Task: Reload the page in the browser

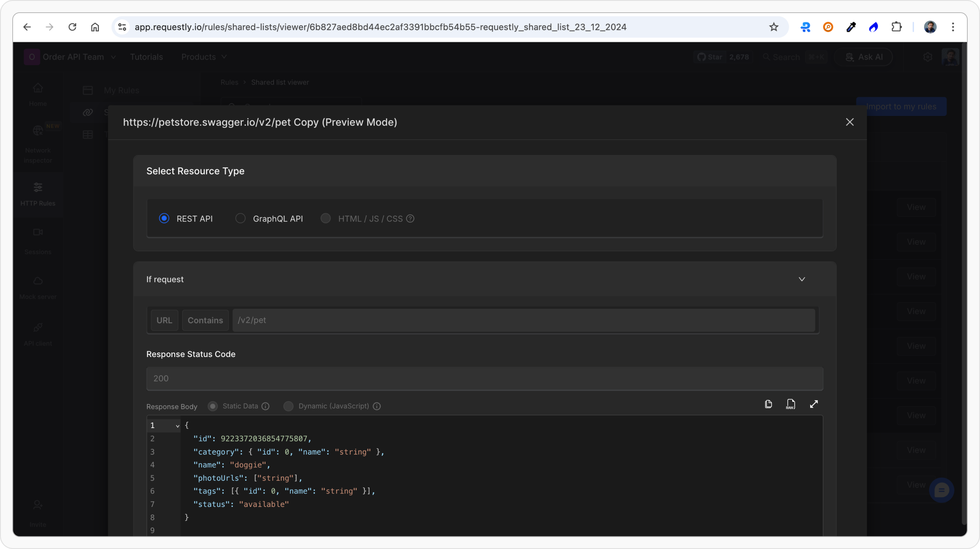Action: tap(72, 27)
